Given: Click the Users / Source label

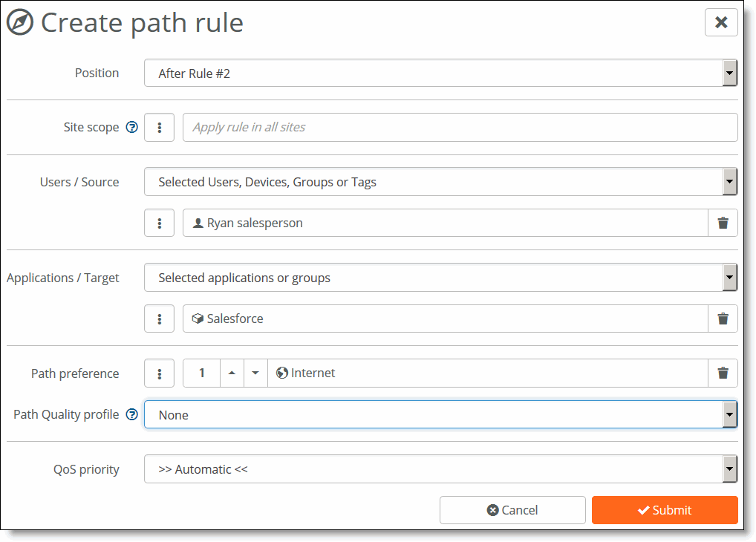Looking at the screenshot, I should pyautogui.click(x=79, y=182).
